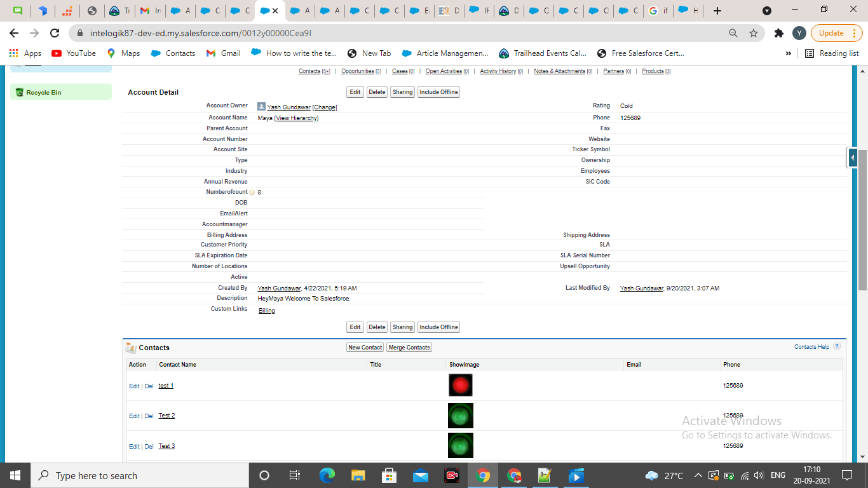
Task: Collapse the sidebar using the edge handle
Action: tap(853, 158)
